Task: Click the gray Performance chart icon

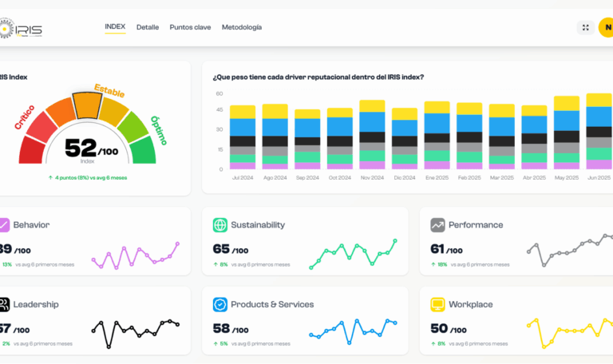Action: point(437,225)
